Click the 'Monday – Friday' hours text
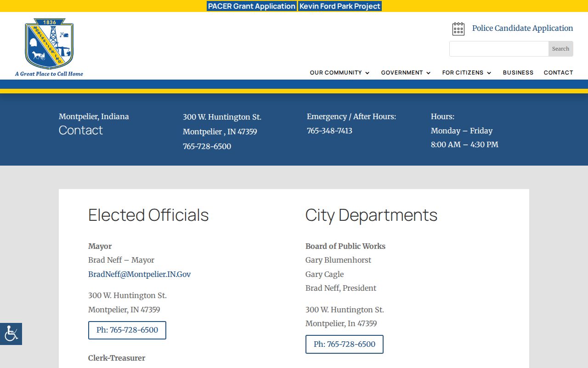 click(462, 131)
